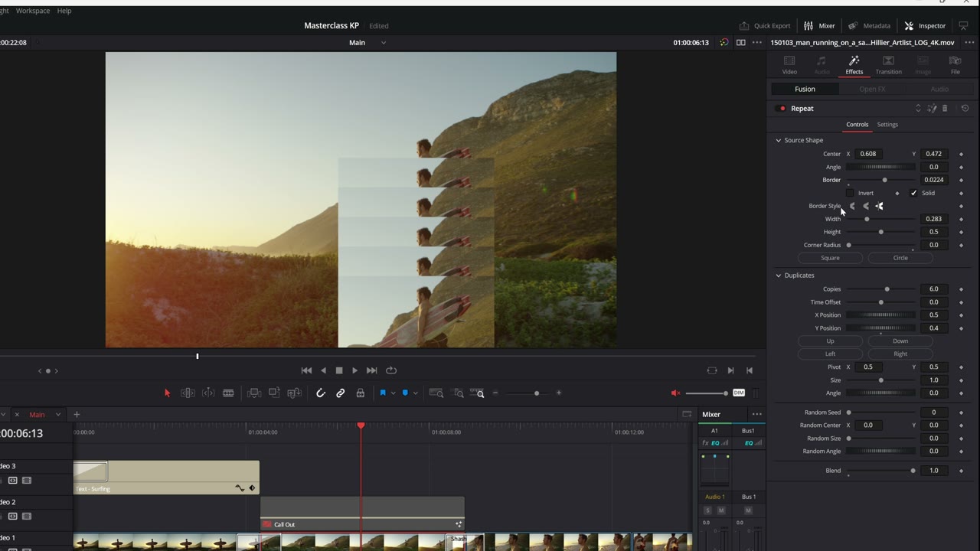The image size is (980, 551).
Task: Open Repeat effect in Fusion page wand icon
Action: coord(932,109)
